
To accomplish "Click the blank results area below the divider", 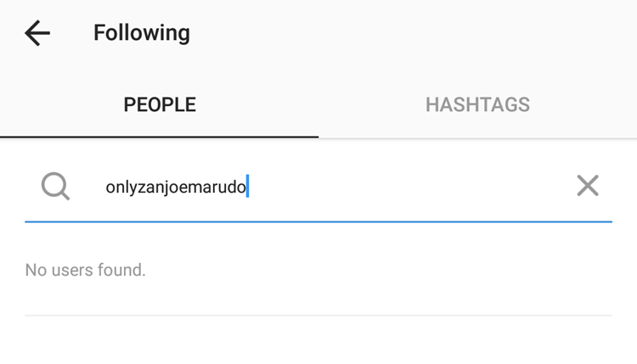I will click(x=318, y=340).
